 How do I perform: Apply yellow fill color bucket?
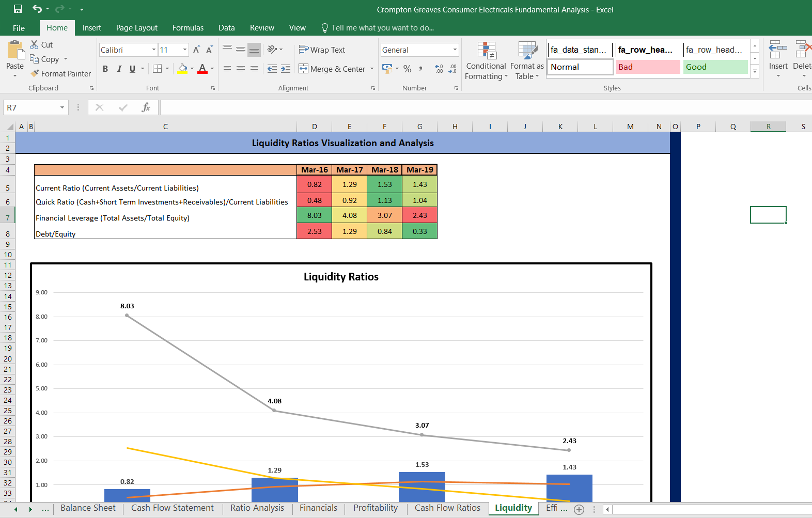[182, 69]
